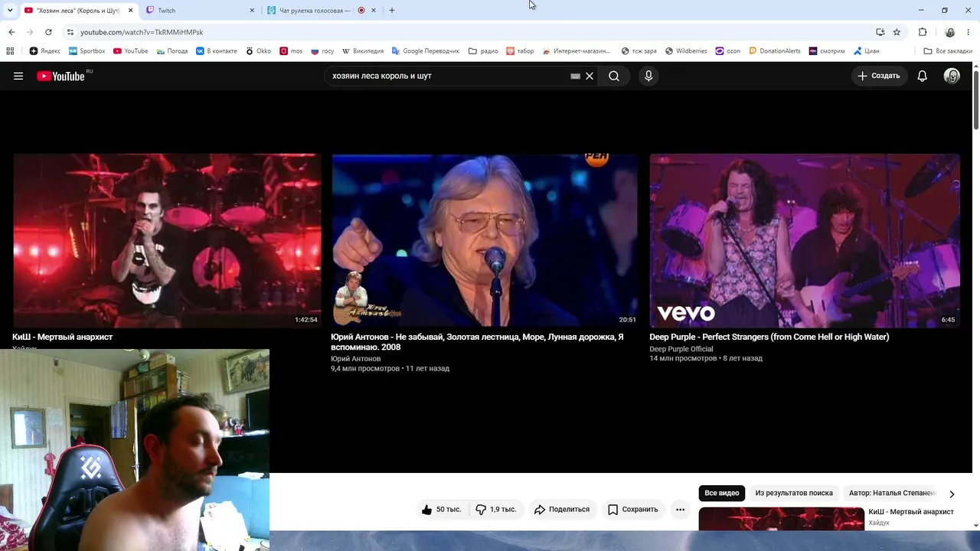Open a new browser tab
980x551 pixels.
(392, 10)
